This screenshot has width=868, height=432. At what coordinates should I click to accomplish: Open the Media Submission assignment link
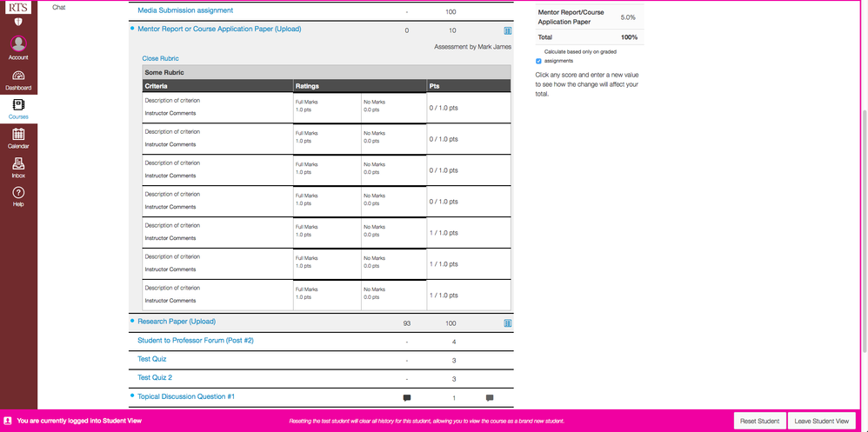(x=185, y=10)
